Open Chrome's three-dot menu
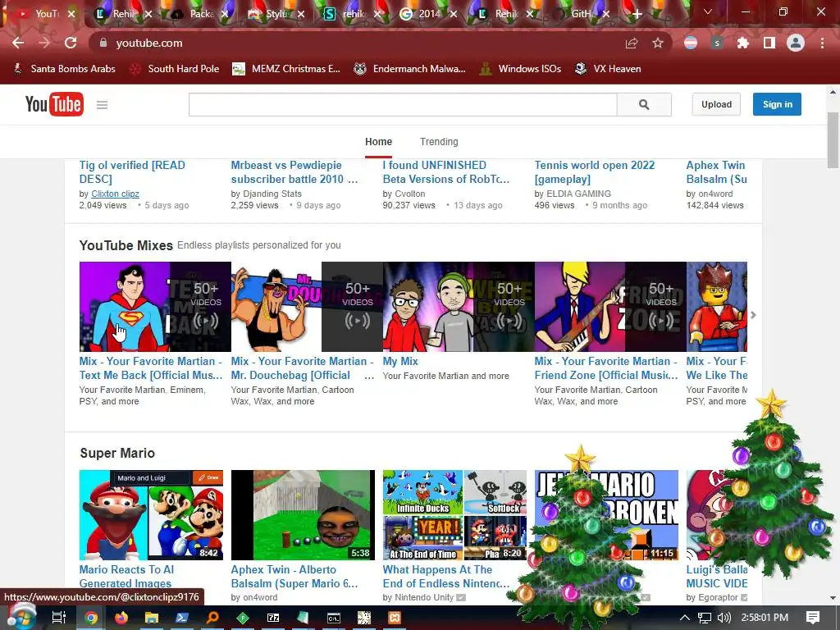 [x=822, y=43]
